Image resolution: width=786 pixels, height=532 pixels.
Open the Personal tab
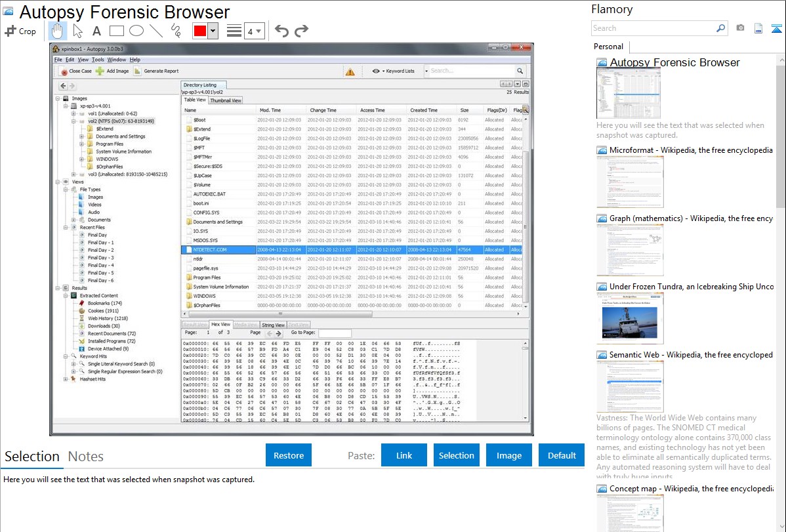609,47
